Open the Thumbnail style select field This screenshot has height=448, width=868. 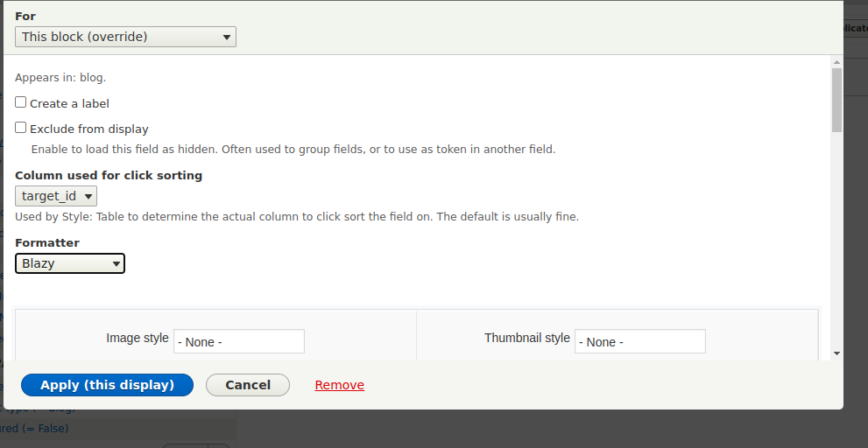(640, 341)
